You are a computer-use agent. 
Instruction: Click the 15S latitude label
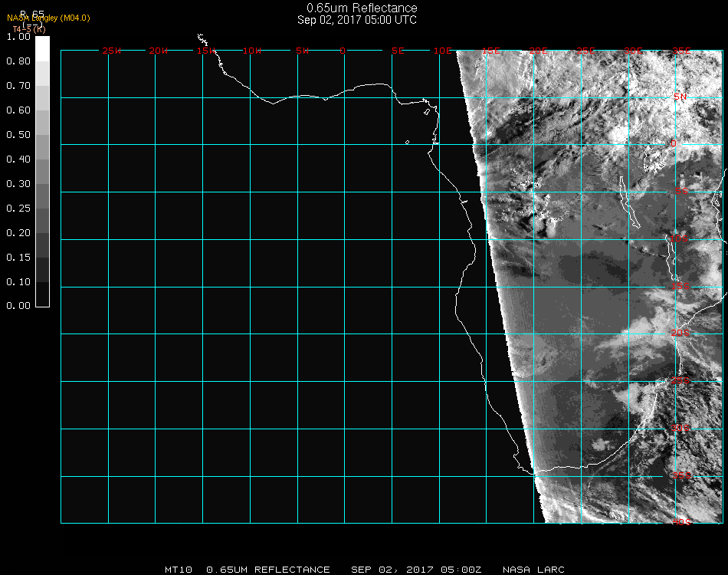tap(680, 286)
